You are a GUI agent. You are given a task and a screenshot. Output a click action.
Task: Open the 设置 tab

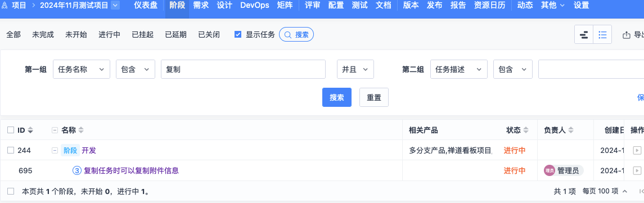pyautogui.click(x=581, y=6)
